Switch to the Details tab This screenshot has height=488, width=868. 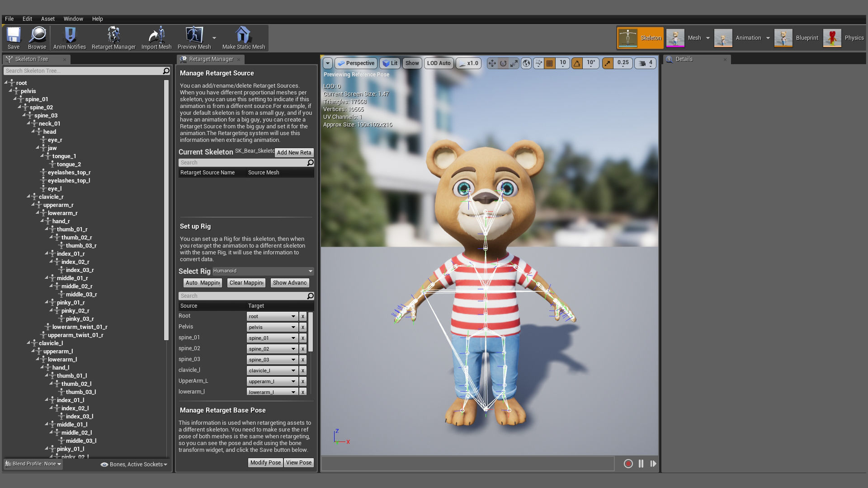(684, 59)
